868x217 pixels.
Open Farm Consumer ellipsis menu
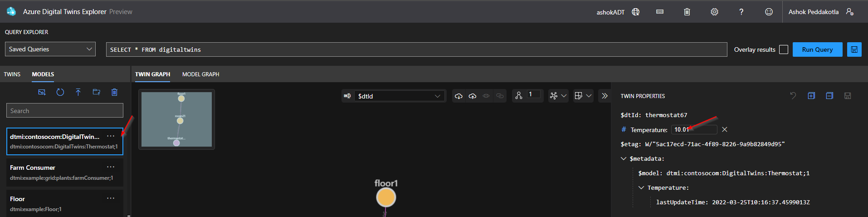click(x=111, y=167)
